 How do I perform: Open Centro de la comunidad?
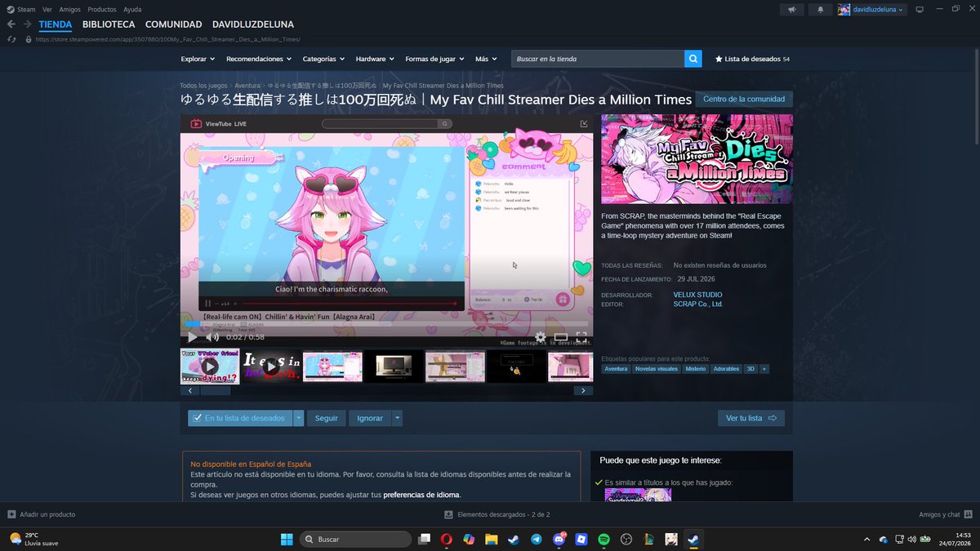coord(744,99)
